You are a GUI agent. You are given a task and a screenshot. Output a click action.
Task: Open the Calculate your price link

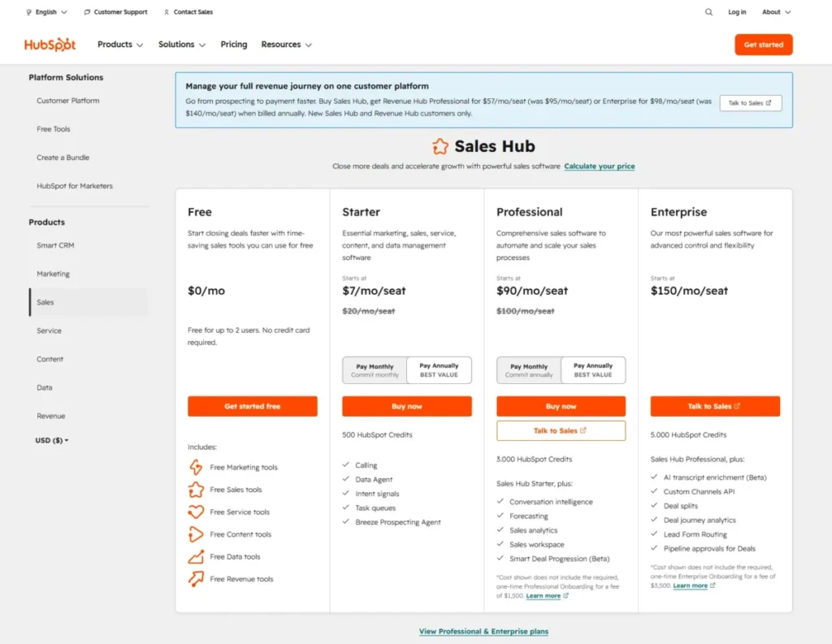pos(599,166)
